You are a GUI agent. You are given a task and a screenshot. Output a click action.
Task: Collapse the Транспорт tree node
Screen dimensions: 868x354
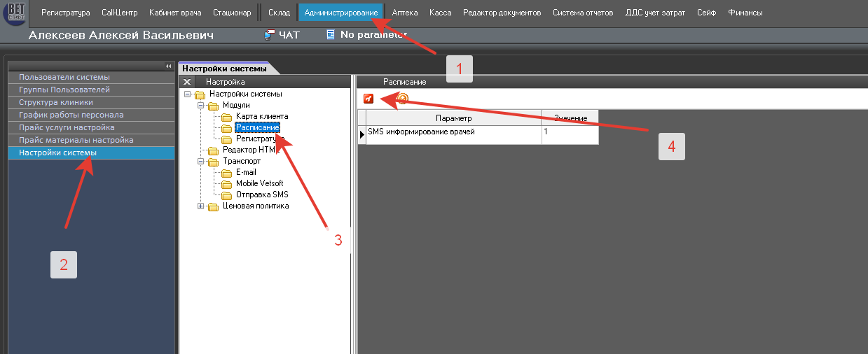(x=201, y=162)
